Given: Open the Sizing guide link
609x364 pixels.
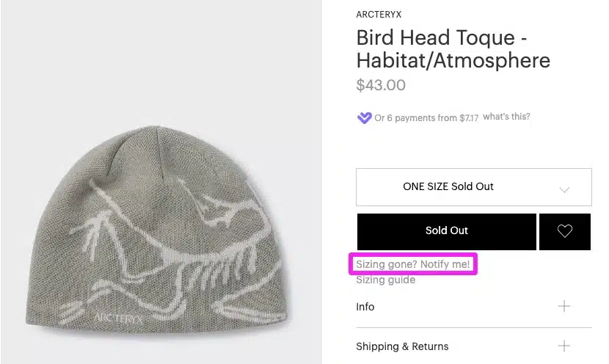Looking at the screenshot, I should point(386,280).
